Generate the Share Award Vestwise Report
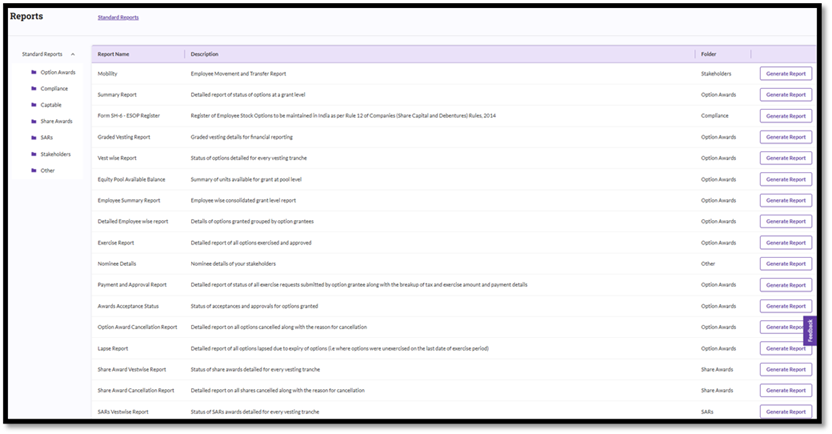The height and width of the screenshot is (434, 832). [786, 369]
